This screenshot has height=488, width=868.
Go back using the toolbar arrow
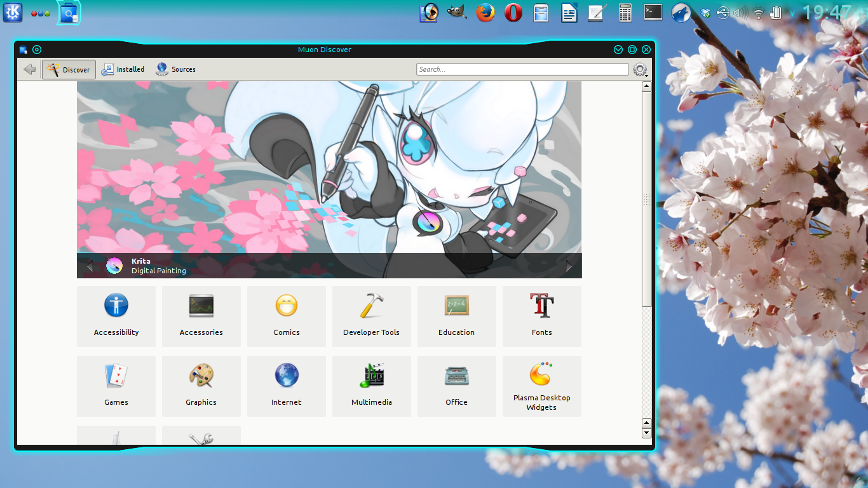[29, 69]
